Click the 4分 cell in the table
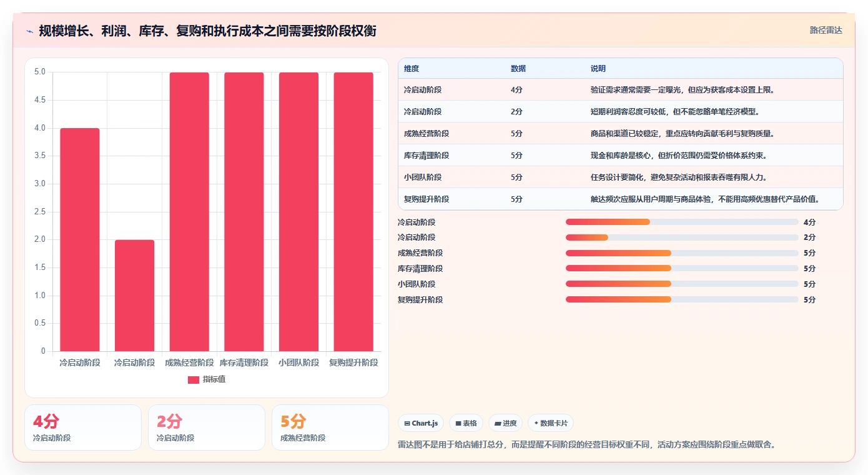This screenshot has width=868, height=475. click(516, 90)
